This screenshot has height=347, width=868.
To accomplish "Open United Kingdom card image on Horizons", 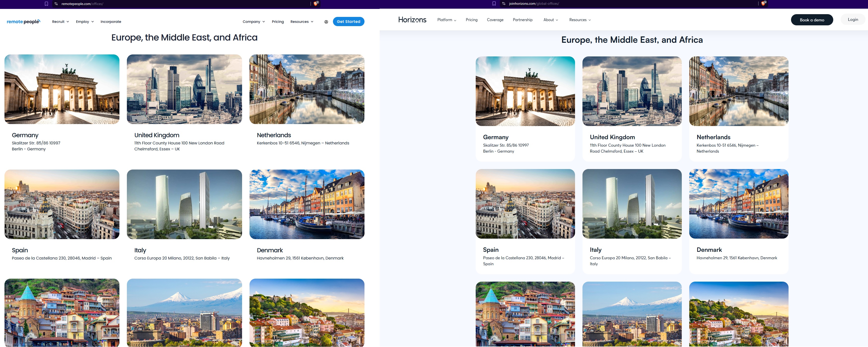I will coord(632,91).
